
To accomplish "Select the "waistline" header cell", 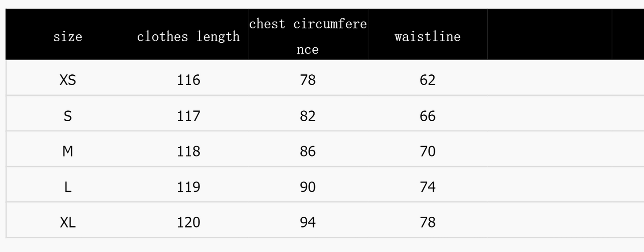I will 427,37.
